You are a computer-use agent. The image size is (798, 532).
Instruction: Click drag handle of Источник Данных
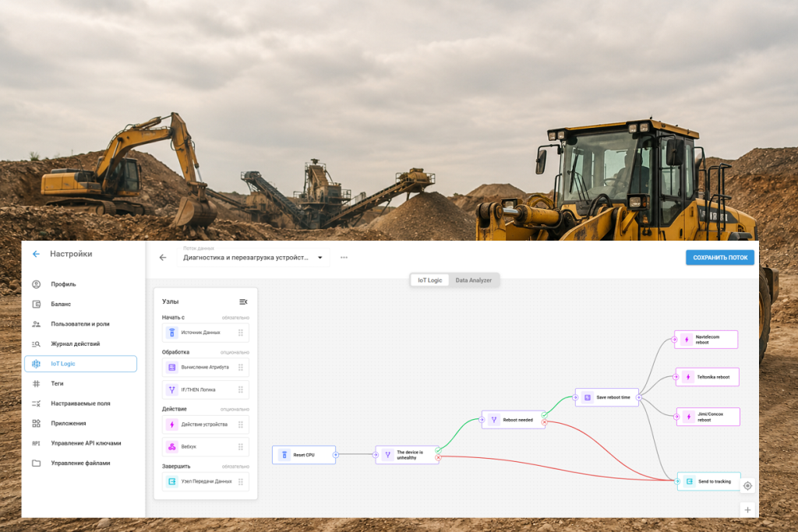click(x=241, y=333)
